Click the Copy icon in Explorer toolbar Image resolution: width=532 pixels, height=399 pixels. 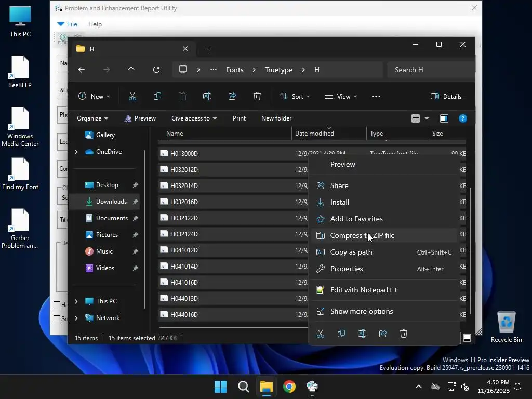click(x=157, y=96)
